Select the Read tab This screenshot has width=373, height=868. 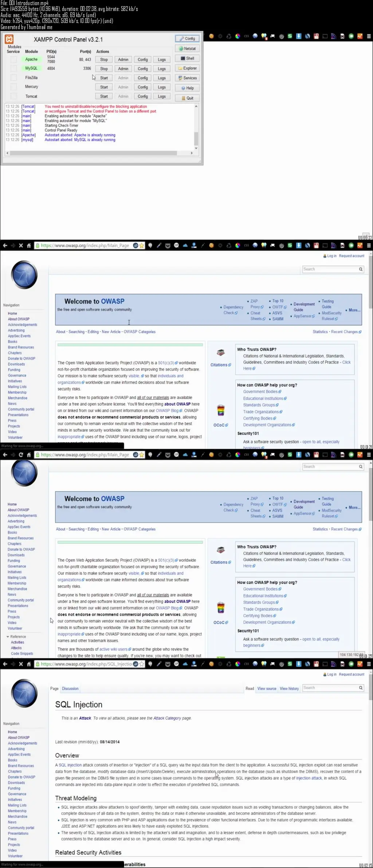(250, 689)
